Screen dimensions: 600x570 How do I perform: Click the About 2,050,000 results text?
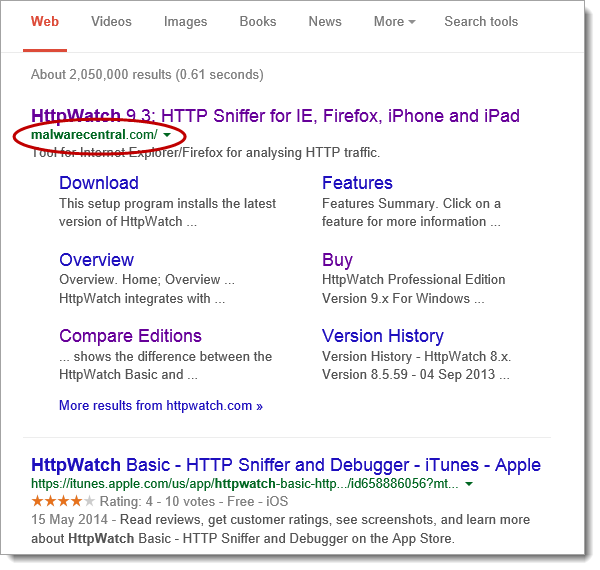click(147, 75)
